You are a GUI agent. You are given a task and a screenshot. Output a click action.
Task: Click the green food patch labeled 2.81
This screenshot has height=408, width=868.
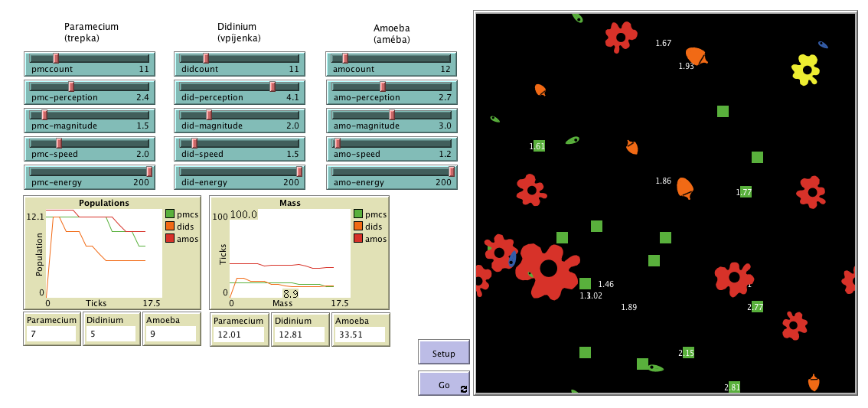(734, 387)
